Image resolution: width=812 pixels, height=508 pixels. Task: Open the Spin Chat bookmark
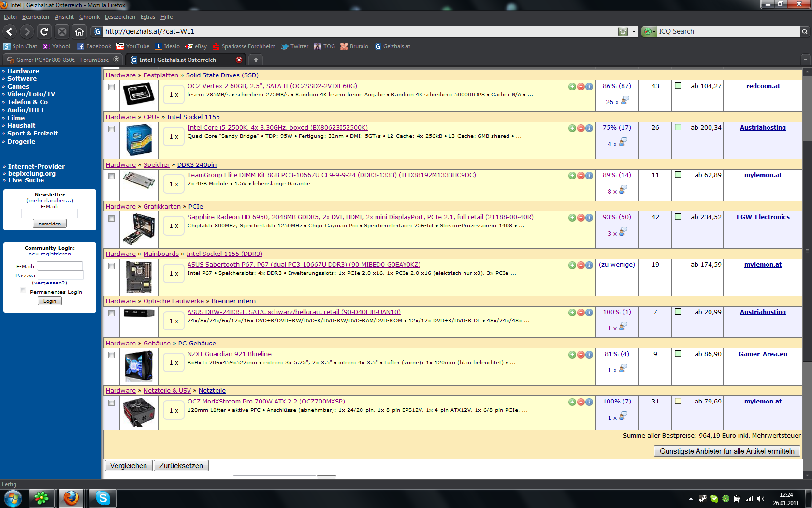point(20,46)
